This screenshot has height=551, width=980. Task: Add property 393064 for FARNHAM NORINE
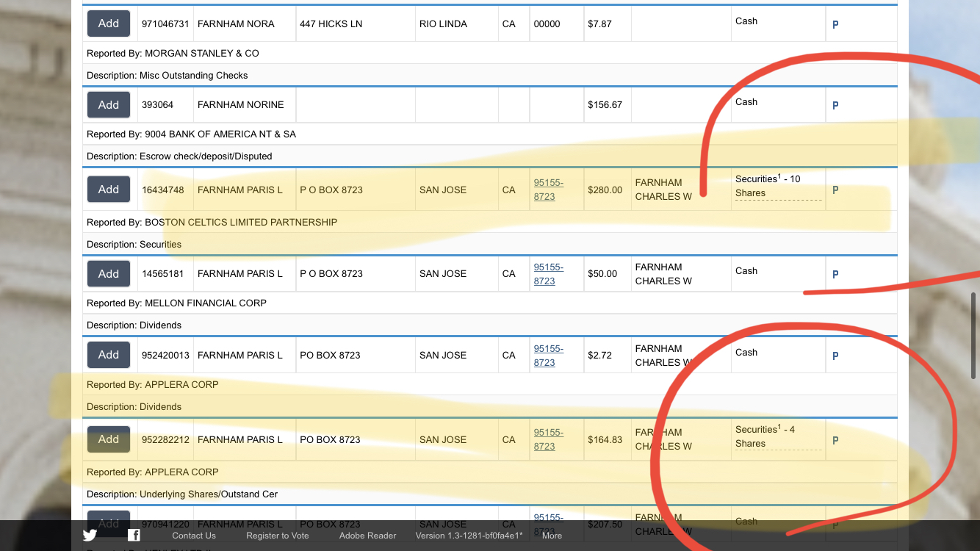[x=109, y=105]
